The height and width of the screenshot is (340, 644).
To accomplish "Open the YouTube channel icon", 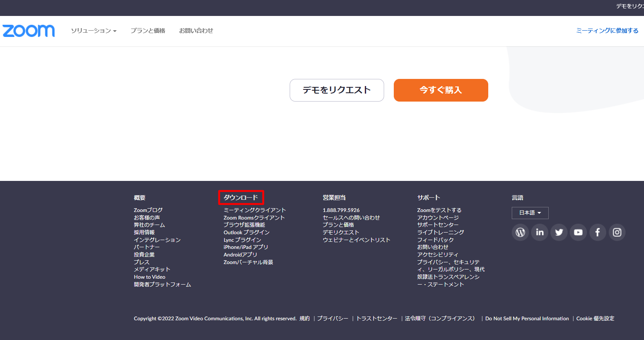I will (x=578, y=232).
